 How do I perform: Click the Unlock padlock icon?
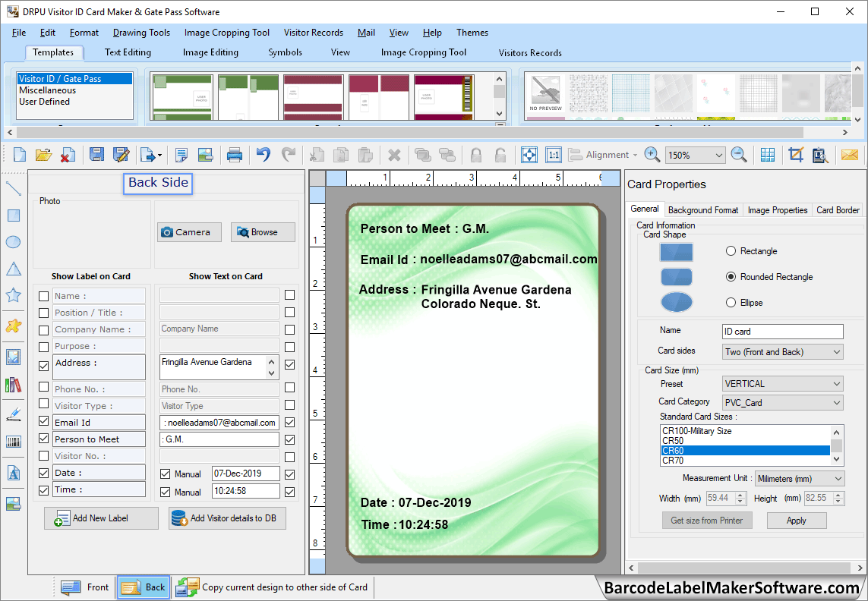pyautogui.click(x=500, y=155)
